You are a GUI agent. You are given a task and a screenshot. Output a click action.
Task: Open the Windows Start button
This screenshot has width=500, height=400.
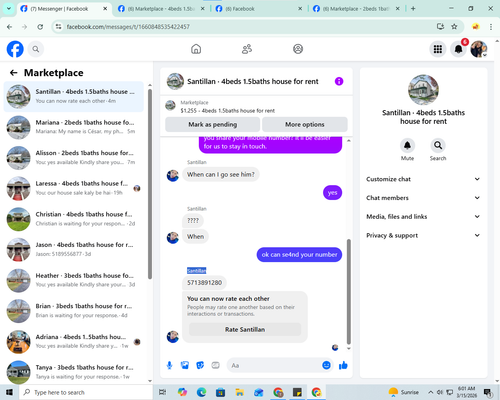pos(9,392)
